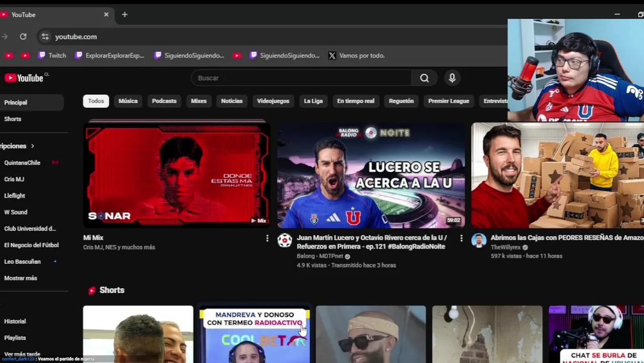The image size is (644, 363).
Task: Select the Podcasts filter chip
Action: point(164,101)
